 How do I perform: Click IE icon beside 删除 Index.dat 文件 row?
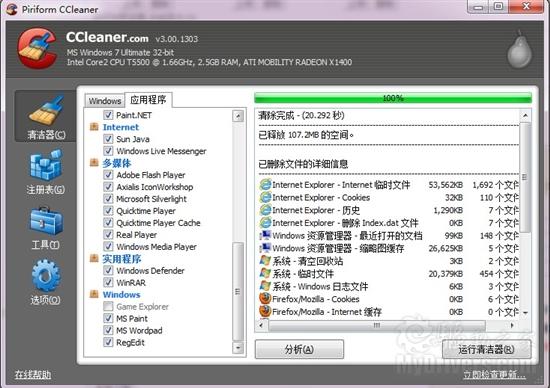(x=266, y=222)
